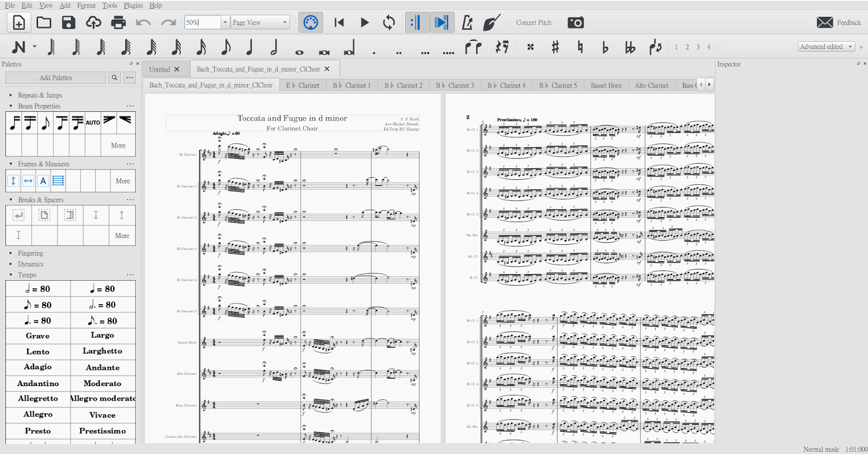868x454 pixels.
Task: Click the Add Palettes button
Action: coord(55,78)
